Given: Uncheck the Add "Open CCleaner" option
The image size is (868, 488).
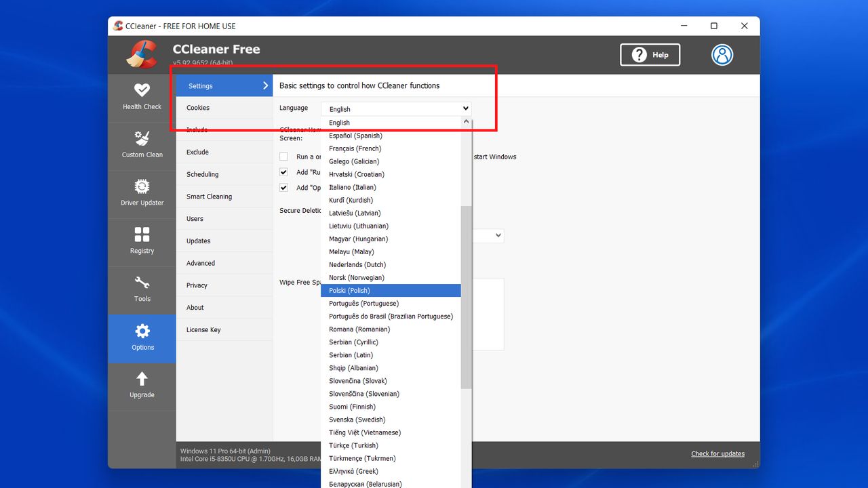Looking at the screenshot, I should coord(283,188).
